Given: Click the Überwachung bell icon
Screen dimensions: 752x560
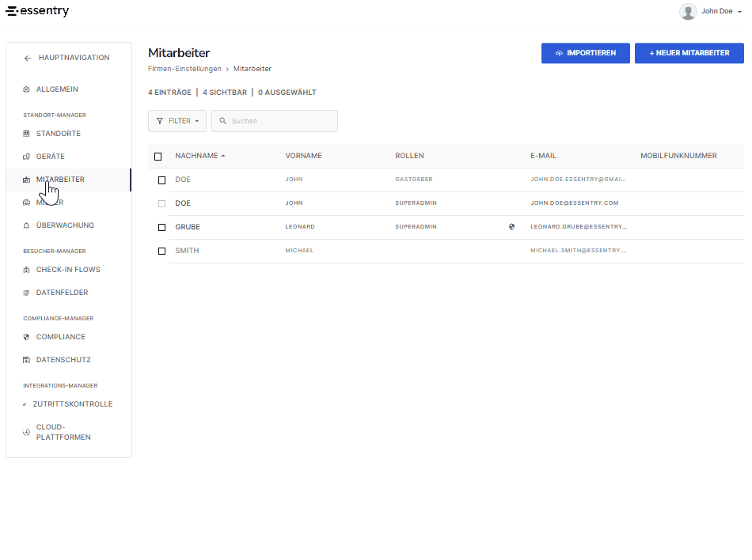Looking at the screenshot, I should [x=26, y=225].
